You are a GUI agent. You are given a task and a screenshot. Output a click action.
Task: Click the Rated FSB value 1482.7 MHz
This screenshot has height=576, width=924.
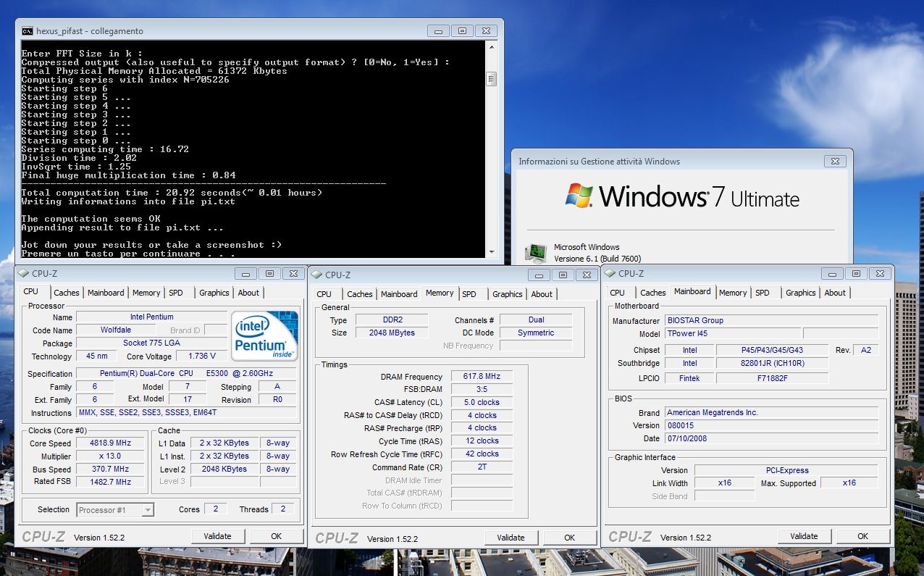click(x=112, y=483)
